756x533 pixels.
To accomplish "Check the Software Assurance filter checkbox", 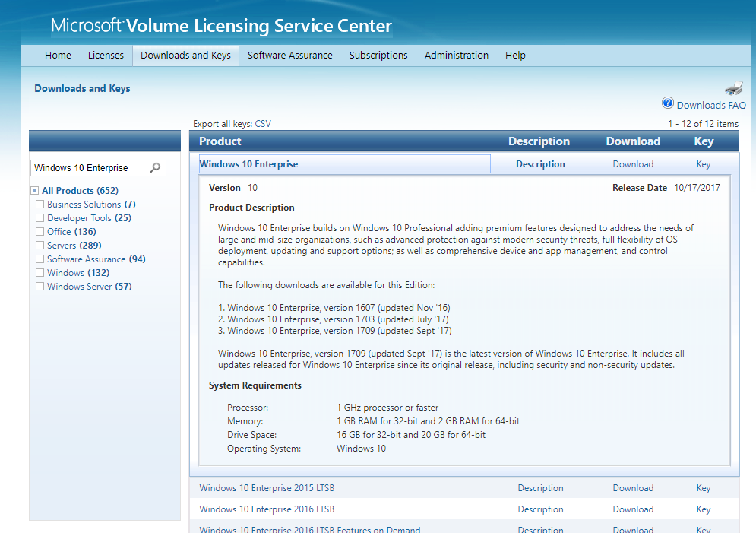I will pos(40,259).
